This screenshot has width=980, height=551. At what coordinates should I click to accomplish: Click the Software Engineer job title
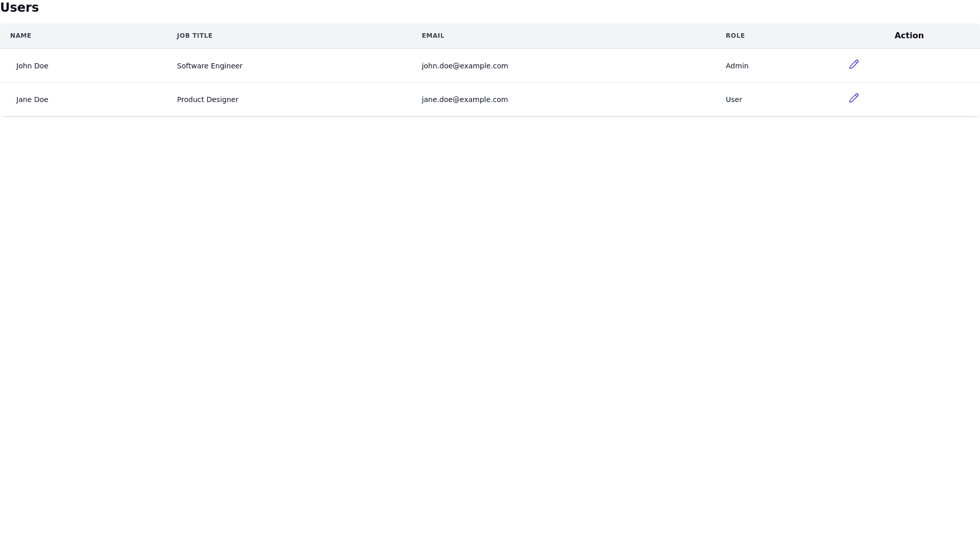pos(209,66)
